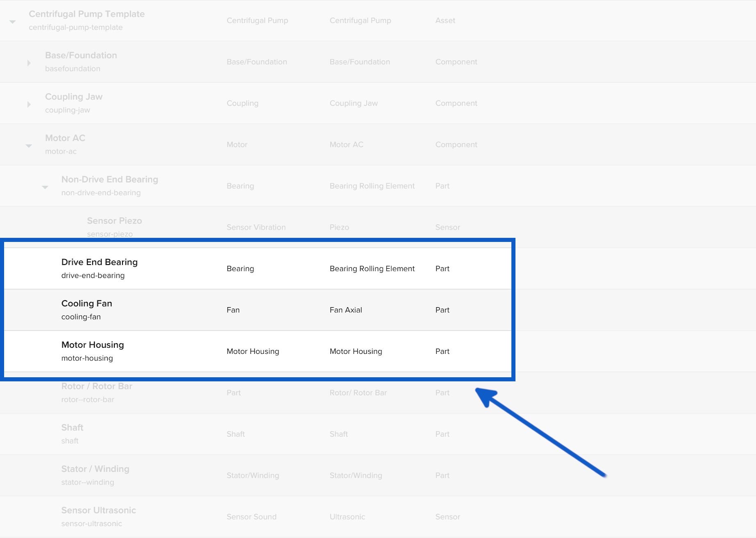Expand the Base/Foundation component arrow

coord(29,63)
